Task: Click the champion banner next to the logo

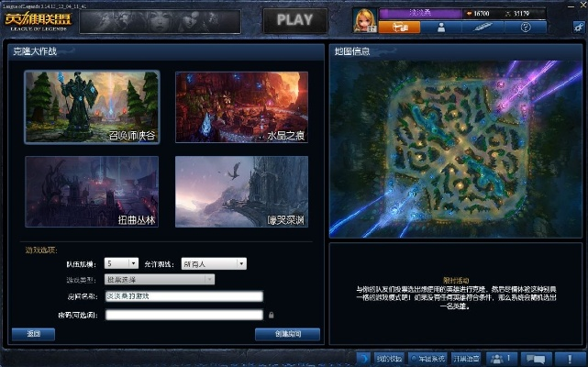Action: 161,21
